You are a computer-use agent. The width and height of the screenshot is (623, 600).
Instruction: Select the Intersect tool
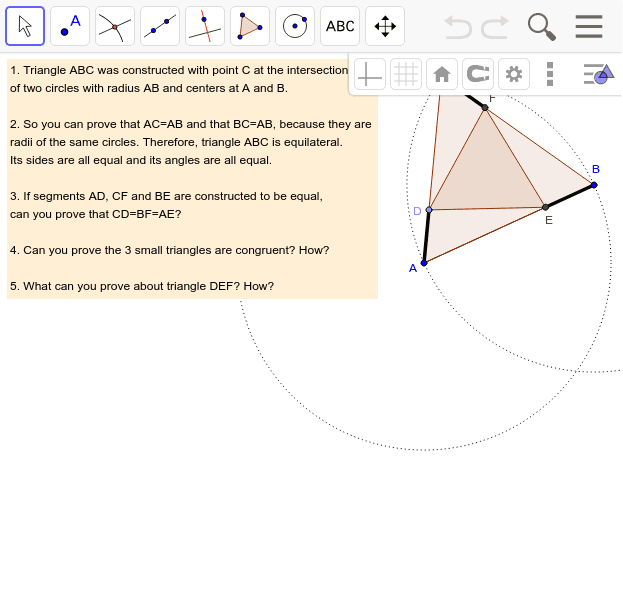click(x=115, y=26)
